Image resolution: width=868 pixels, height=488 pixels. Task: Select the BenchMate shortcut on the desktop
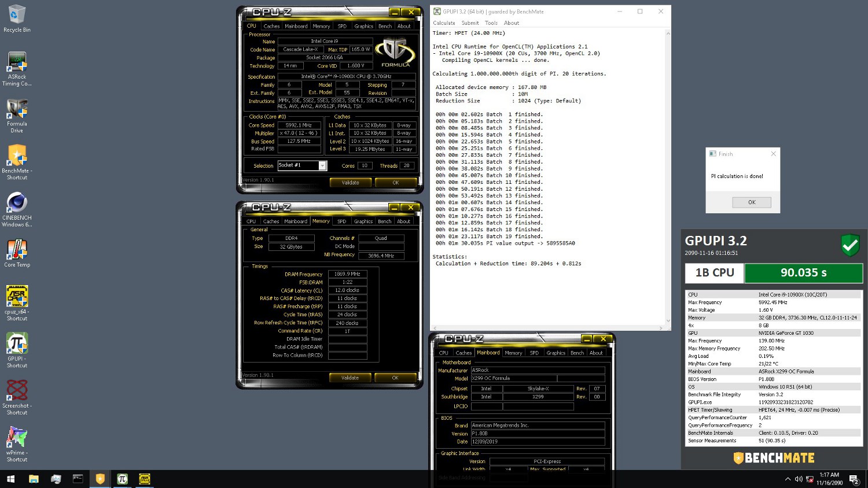17,162
